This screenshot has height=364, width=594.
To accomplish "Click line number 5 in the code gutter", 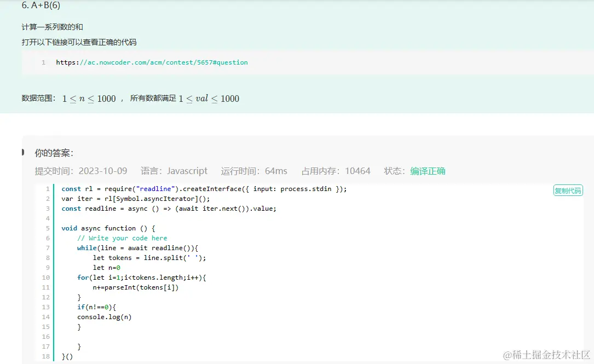I will (48, 228).
